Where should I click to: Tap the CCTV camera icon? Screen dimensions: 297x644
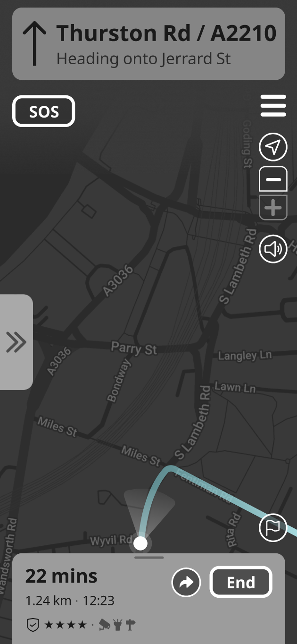[105, 625]
